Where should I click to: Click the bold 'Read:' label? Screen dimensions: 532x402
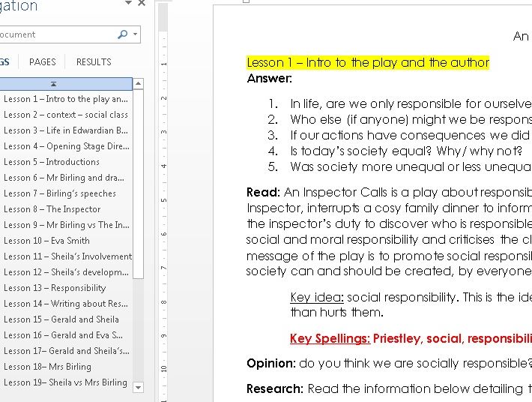pyautogui.click(x=263, y=193)
